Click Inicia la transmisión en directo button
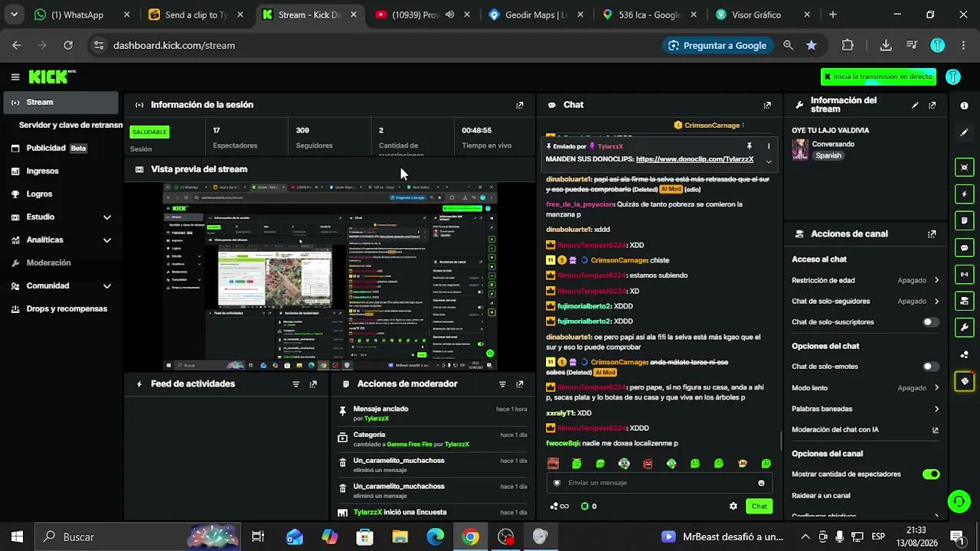This screenshot has height=551, width=980. 878,77
